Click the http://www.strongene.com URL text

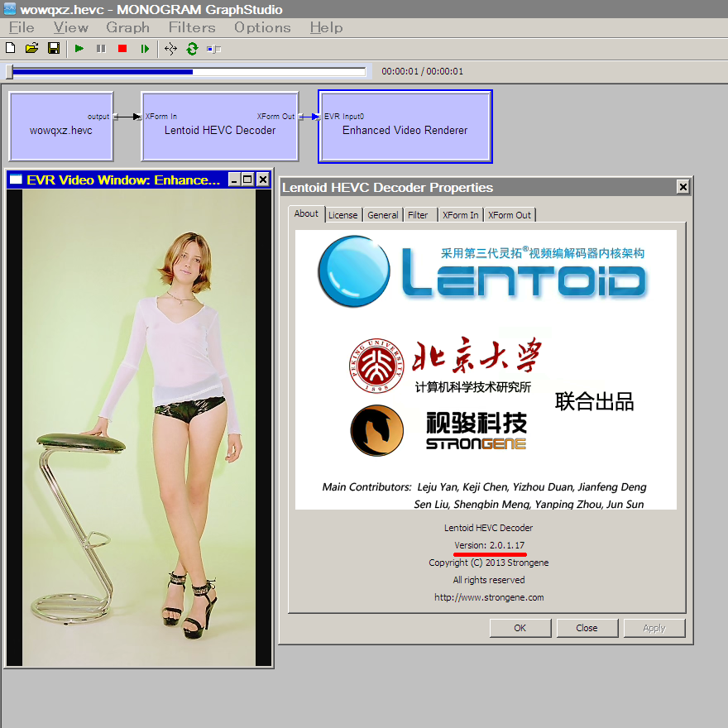tap(489, 597)
